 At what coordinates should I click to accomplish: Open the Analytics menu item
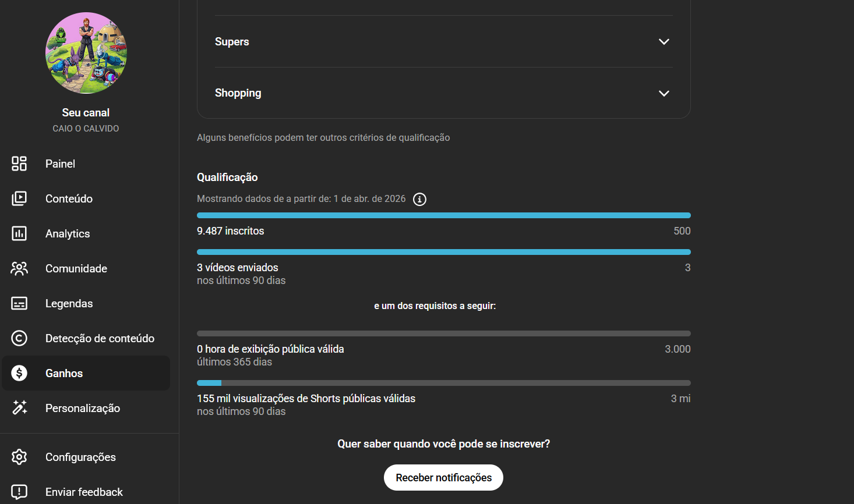68,233
